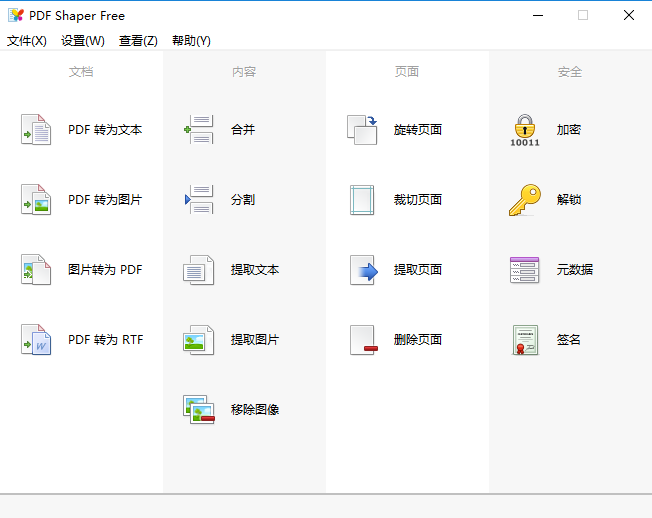Image resolution: width=652 pixels, height=518 pixels.
Task: Click the 内容 column header
Action: (x=244, y=72)
